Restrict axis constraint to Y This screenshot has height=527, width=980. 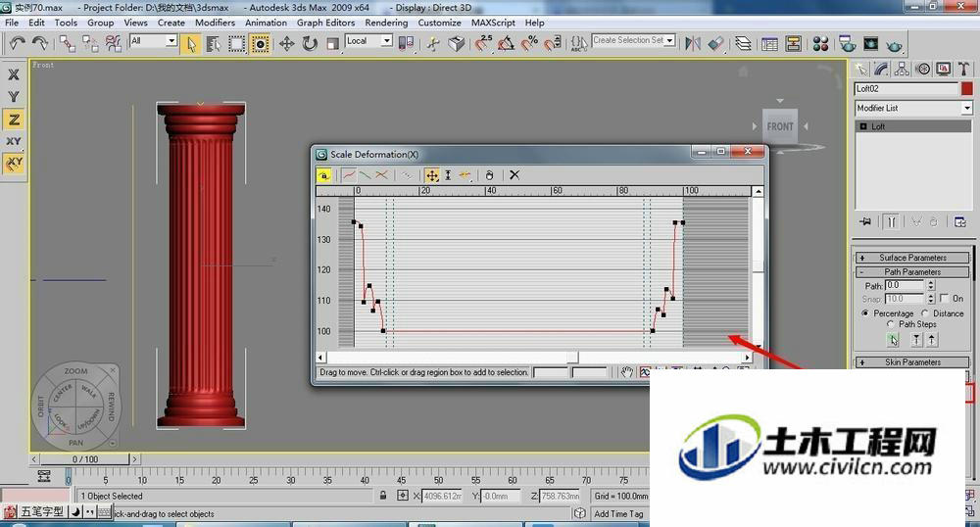point(14,97)
